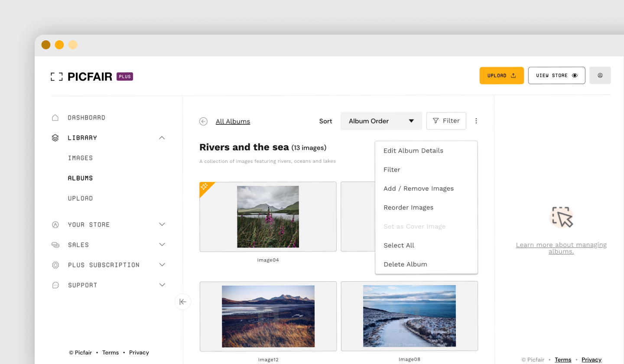Select the Image08 coastal path thumbnail
Viewport: 624px width, 364px height.
click(409, 316)
